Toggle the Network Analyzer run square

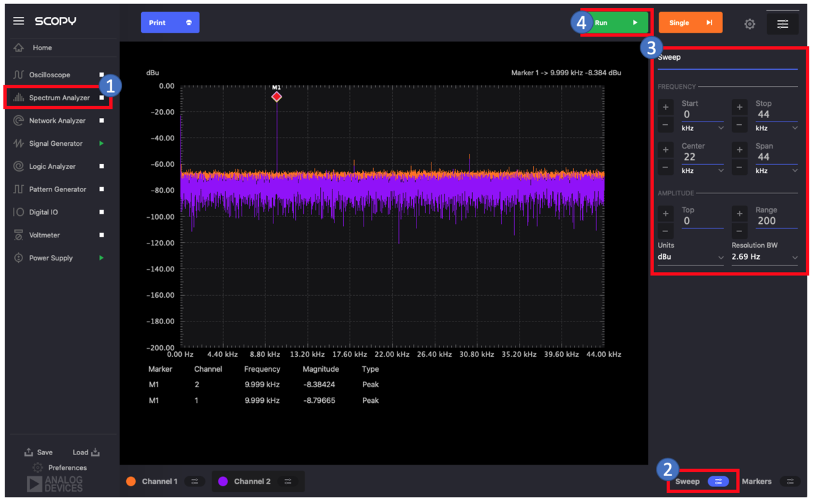point(102,121)
